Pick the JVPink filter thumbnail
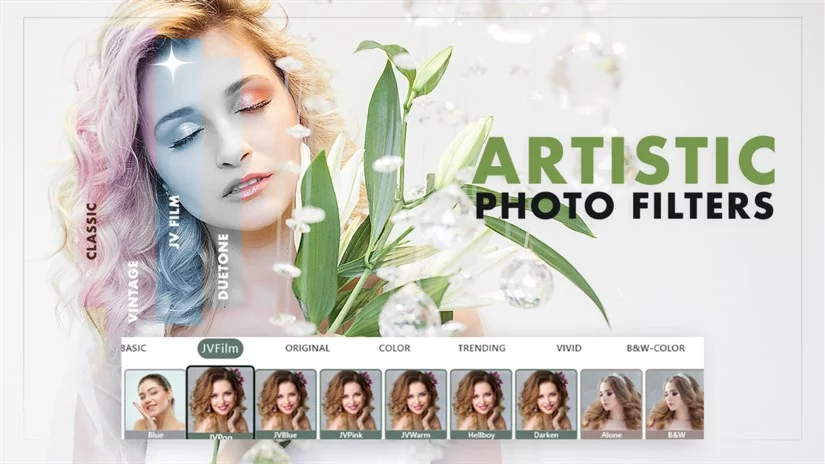The width and height of the screenshot is (825, 464). (350, 404)
